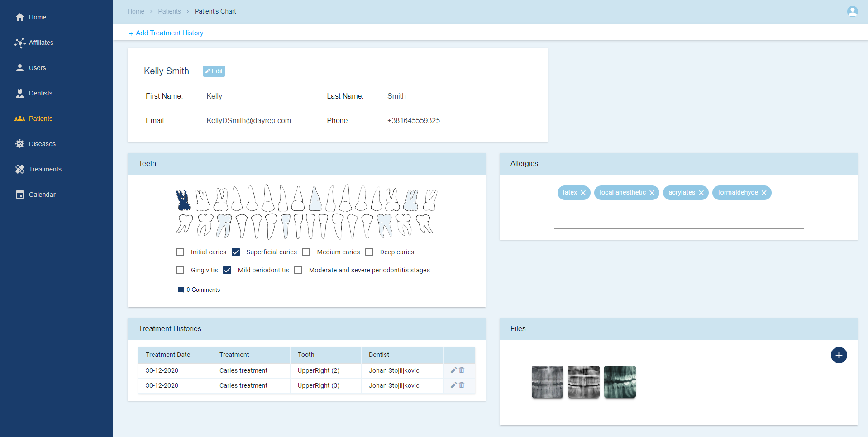868x437 pixels.
Task: Click the KellyDSmith@dayrep.com email text
Action: tap(249, 120)
